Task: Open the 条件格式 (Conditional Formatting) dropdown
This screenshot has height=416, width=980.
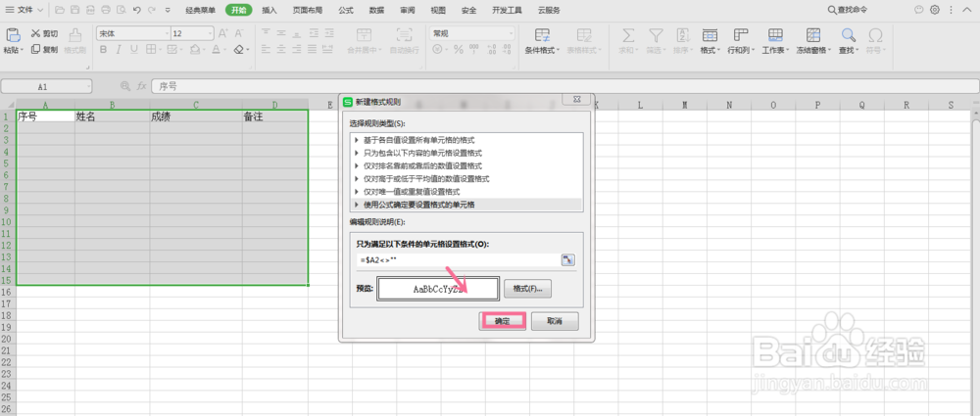Action: coord(543,42)
